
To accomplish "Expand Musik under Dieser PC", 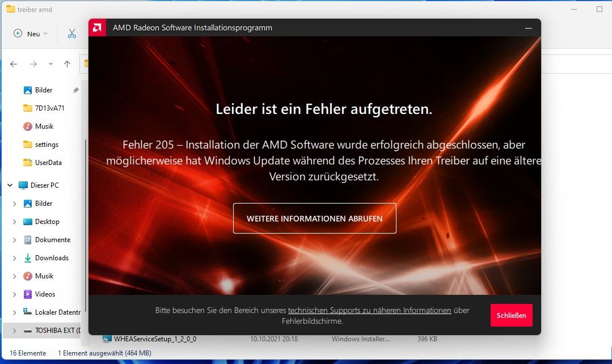I will 14,276.
